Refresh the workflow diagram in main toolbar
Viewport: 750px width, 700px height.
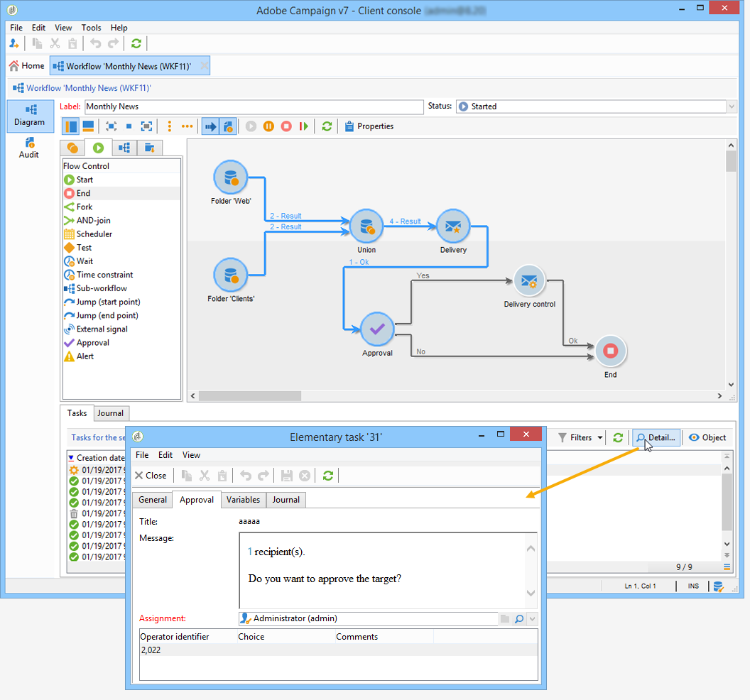coord(327,126)
